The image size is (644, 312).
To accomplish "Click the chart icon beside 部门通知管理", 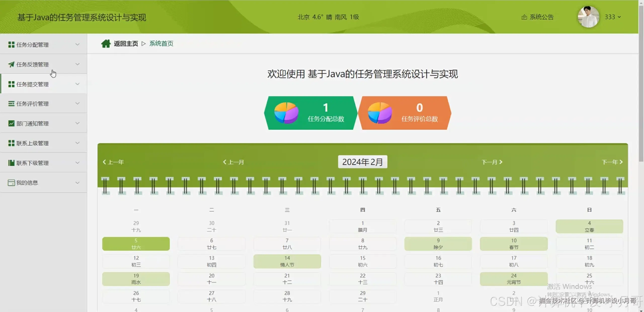I will pos(11,123).
